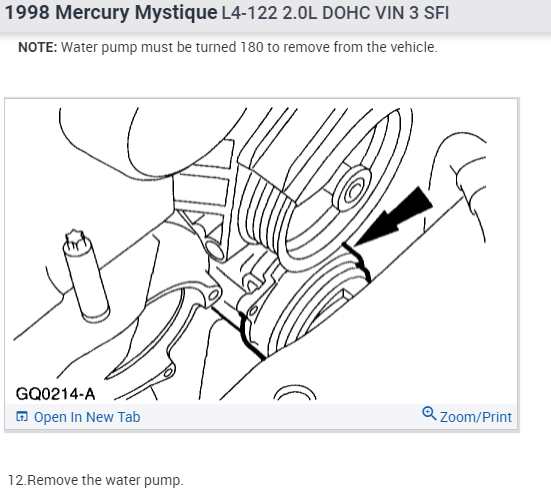The width and height of the screenshot is (551, 504).
Task: Click the black arrow in the diagram
Action: click(393, 217)
